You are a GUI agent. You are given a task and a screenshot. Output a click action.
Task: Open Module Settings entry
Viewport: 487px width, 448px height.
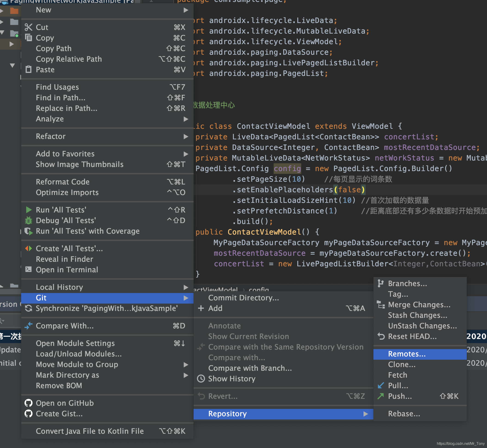click(x=107, y=343)
